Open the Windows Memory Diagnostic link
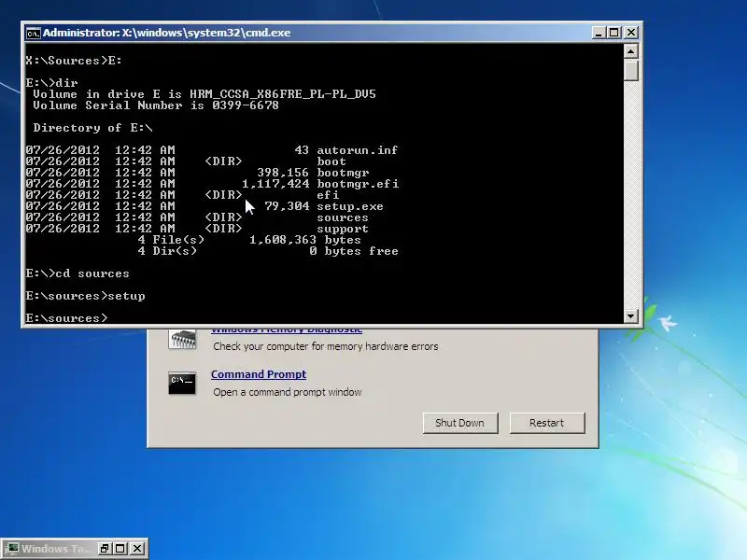The width and height of the screenshot is (747, 560). (287, 329)
